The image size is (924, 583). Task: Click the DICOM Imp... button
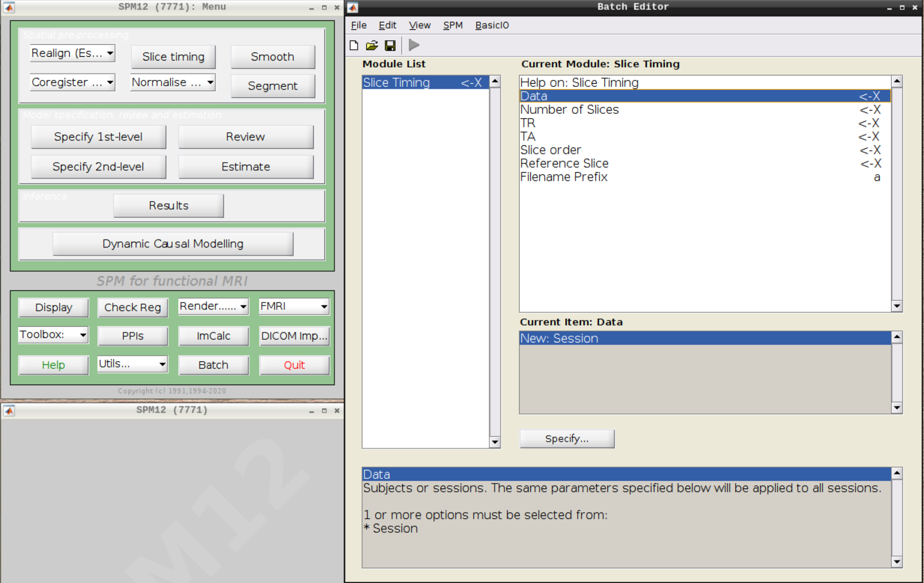pos(294,336)
